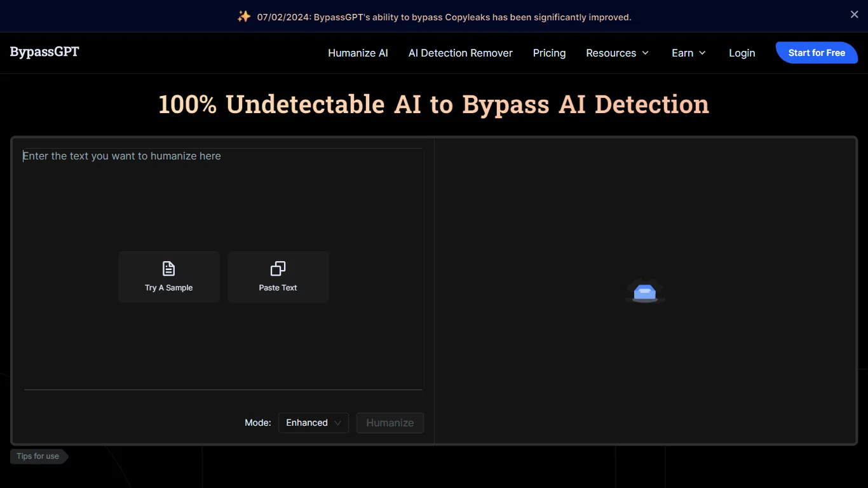Close the announcement banner
The width and height of the screenshot is (868, 488).
(854, 15)
